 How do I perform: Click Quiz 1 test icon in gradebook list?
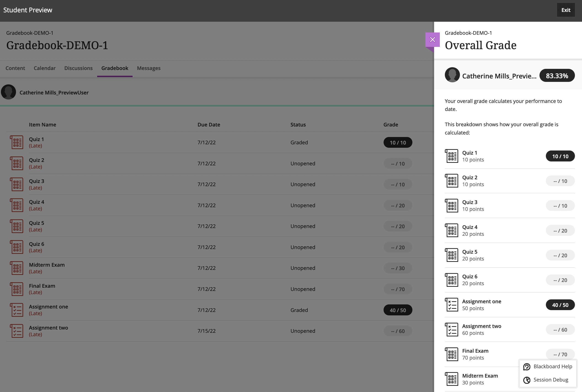(17, 142)
